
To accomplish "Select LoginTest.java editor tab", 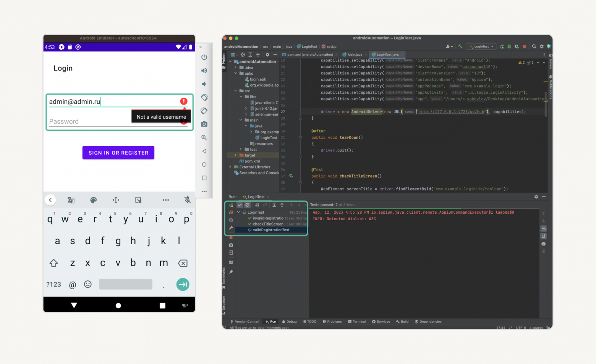I will [x=387, y=55].
